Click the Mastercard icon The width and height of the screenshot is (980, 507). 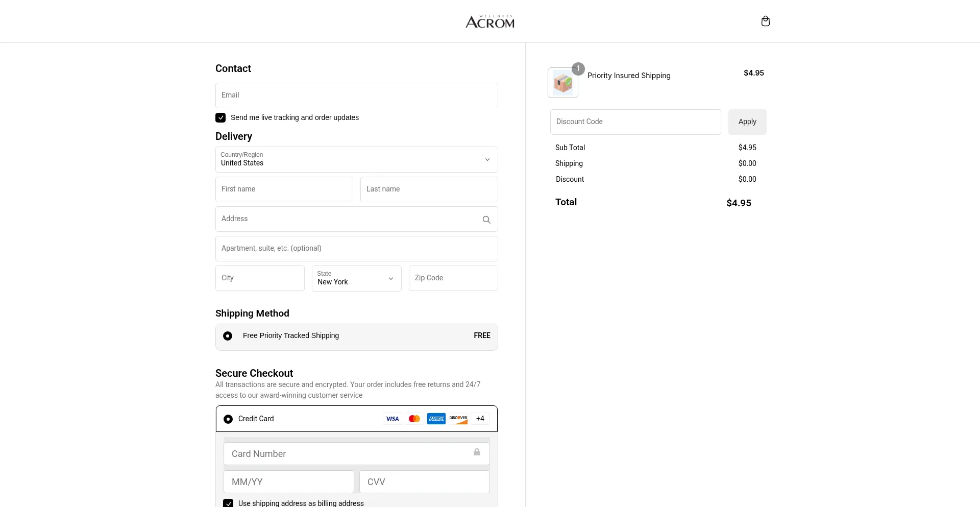coord(414,419)
